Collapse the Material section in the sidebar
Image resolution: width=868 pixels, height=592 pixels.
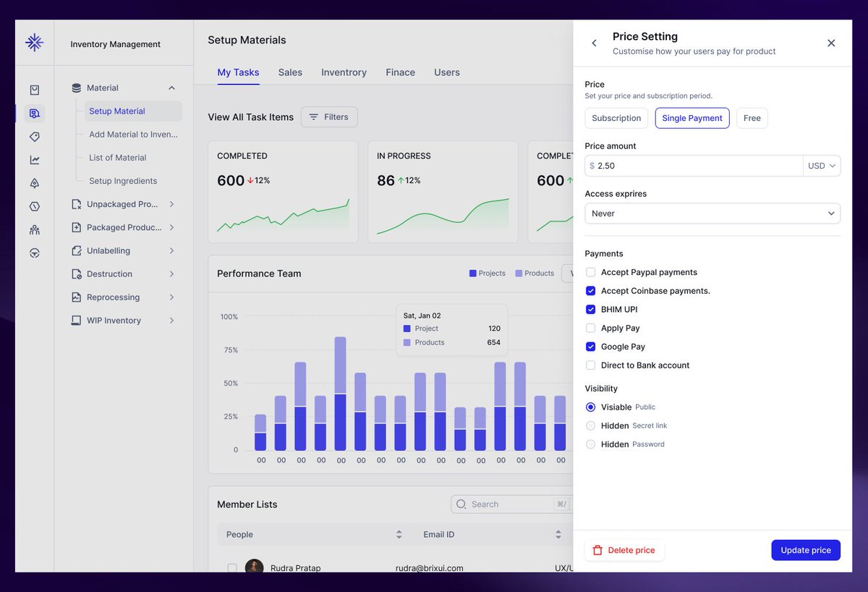point(171,87)
